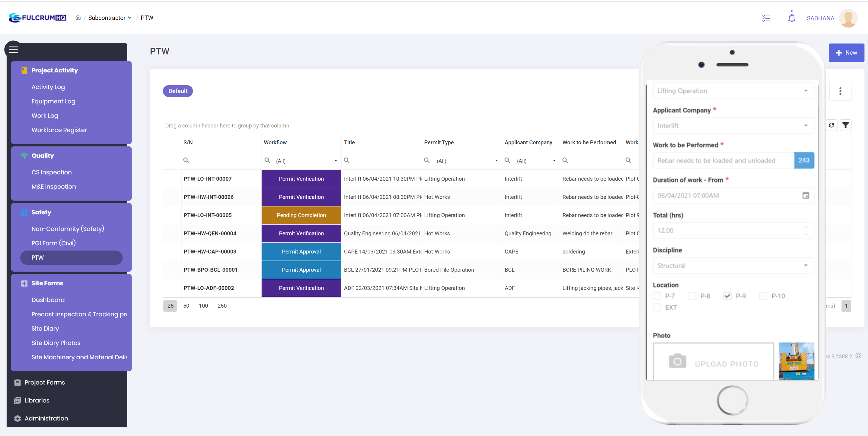
Task: Open Non-Conformity (Safety) in sidebar
Action: click(x=68, y=229)
